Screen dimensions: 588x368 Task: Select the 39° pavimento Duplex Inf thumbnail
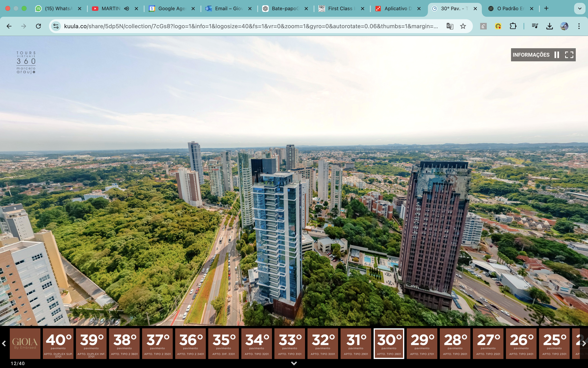pos(91,343)
